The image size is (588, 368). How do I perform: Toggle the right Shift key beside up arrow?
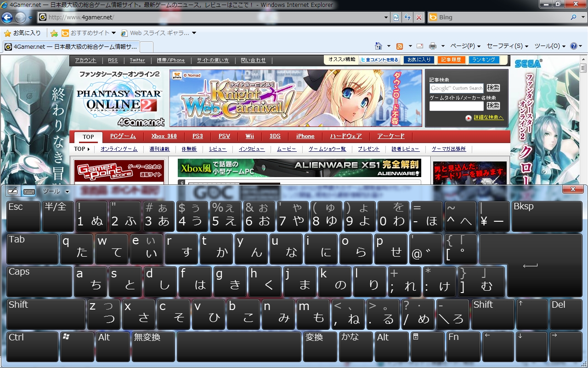point(492,314)
